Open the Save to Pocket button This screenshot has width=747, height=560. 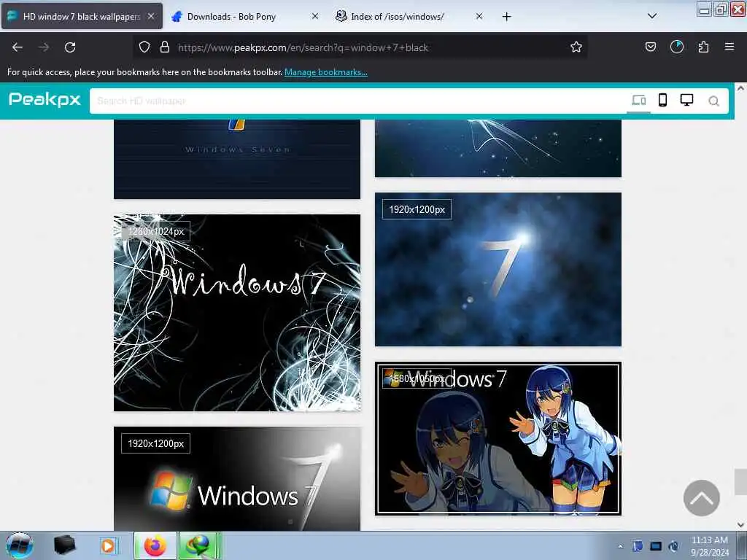tap(650, 47)
